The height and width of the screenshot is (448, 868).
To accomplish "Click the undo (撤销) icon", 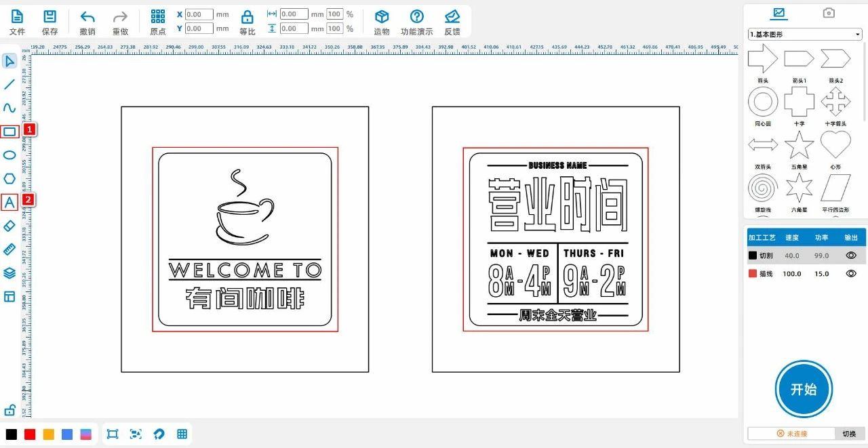I will tap(87, 21).
